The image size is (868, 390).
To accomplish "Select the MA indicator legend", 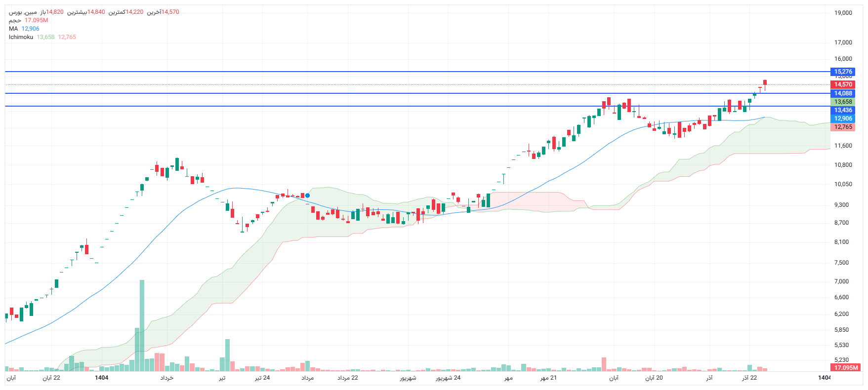I will click(x=13, y=29).
